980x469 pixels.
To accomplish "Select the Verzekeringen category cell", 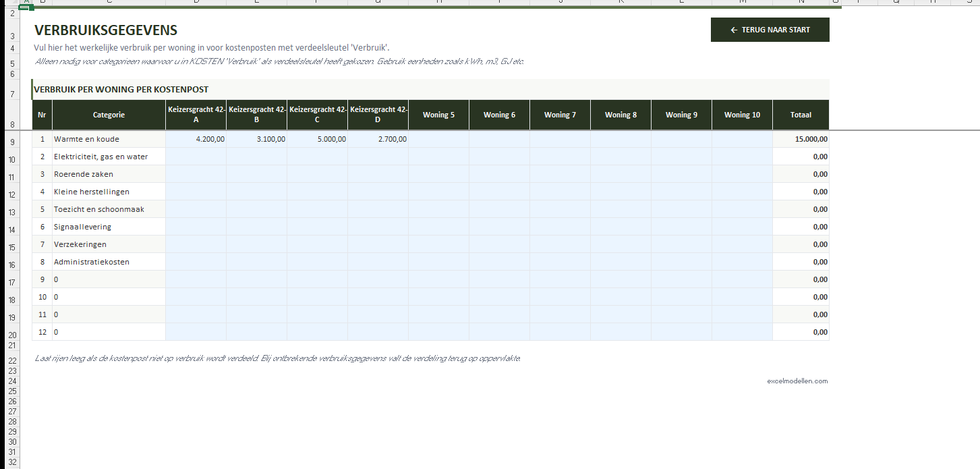I will tap(109, 244).
